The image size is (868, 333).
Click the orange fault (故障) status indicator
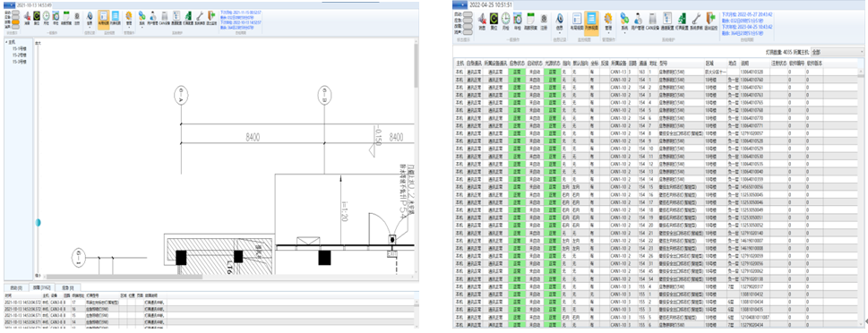[16, 21]
